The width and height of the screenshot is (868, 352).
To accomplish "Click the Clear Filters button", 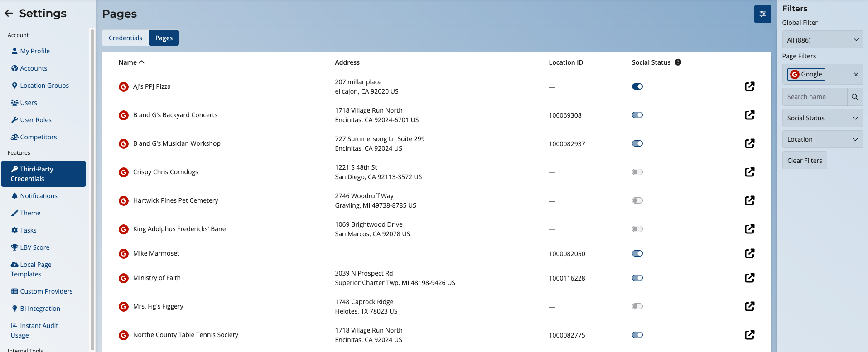I will [x=804, y=161].
